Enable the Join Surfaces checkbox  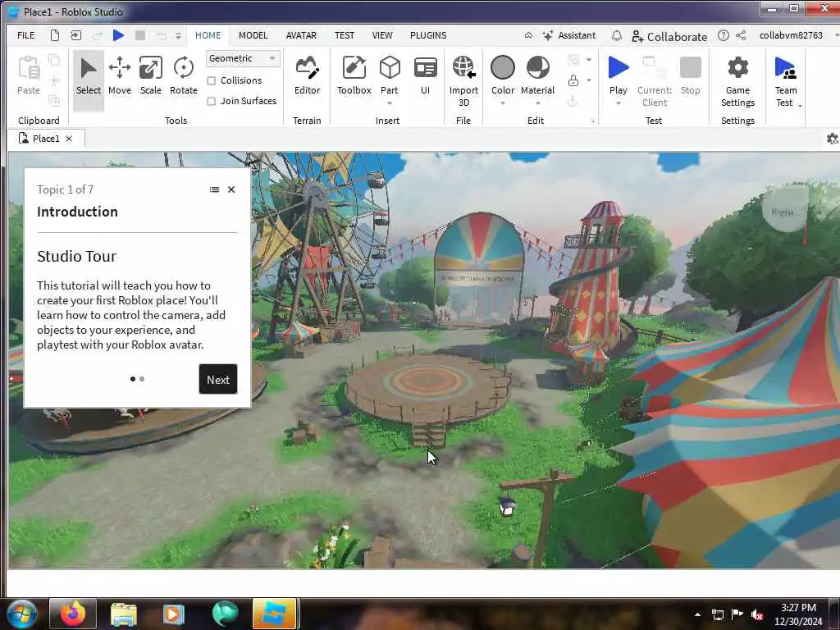212,101
